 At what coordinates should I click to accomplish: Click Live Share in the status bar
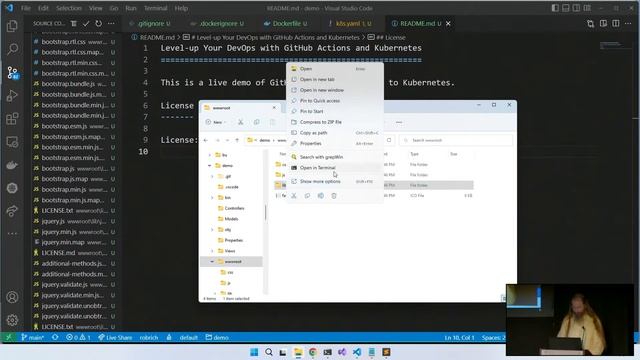pos(115,338)
